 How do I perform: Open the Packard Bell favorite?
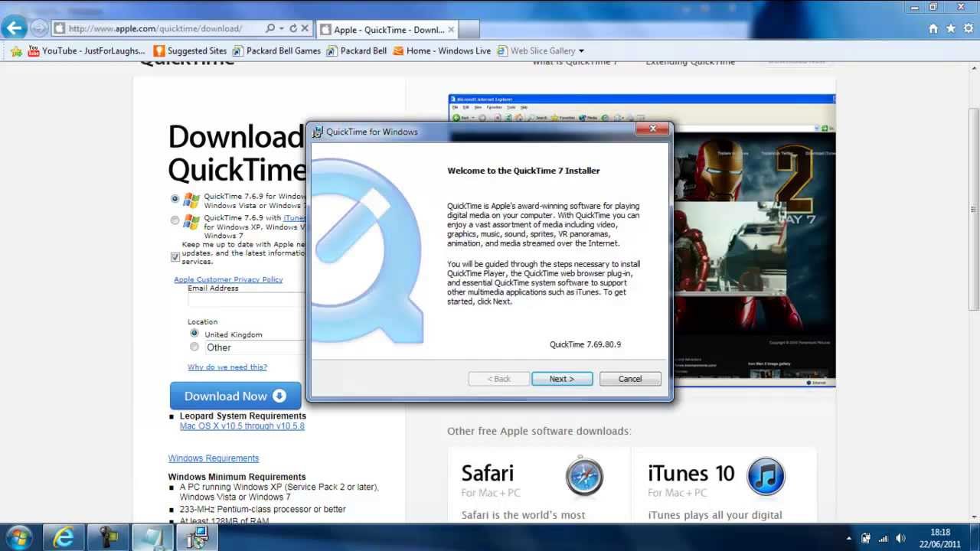click(x=356, y=51)
